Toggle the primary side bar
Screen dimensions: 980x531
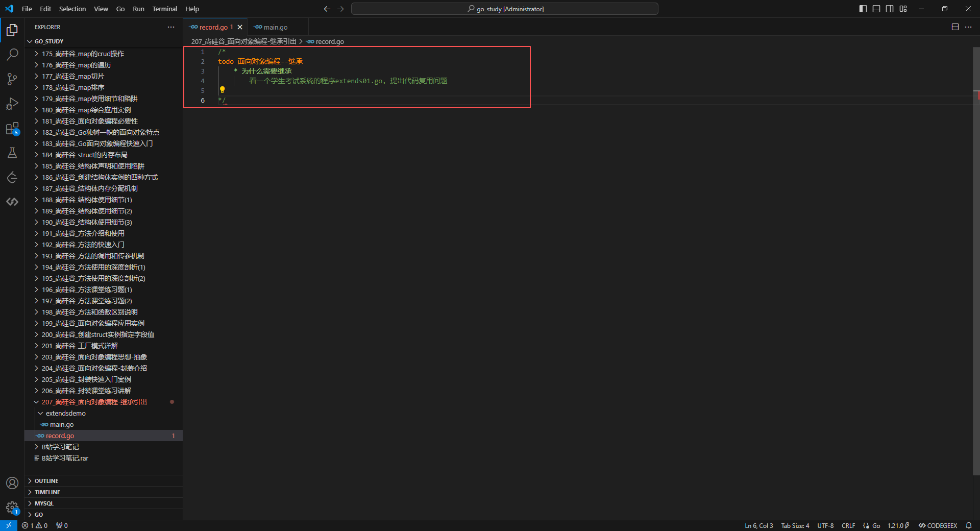[863, 9]
